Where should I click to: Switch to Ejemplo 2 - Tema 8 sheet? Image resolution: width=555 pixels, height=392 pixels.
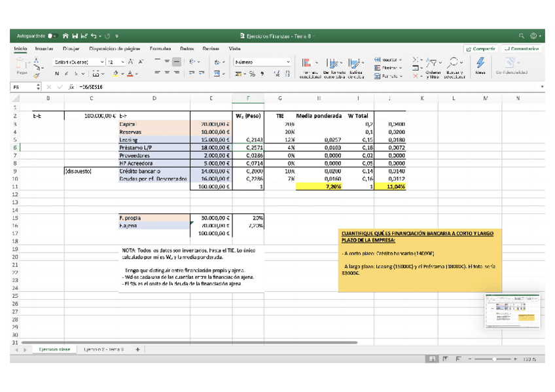coord(103,349)
